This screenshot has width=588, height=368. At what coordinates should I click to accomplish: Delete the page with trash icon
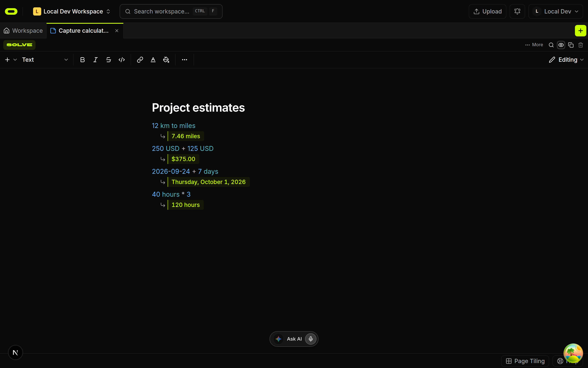581,45
